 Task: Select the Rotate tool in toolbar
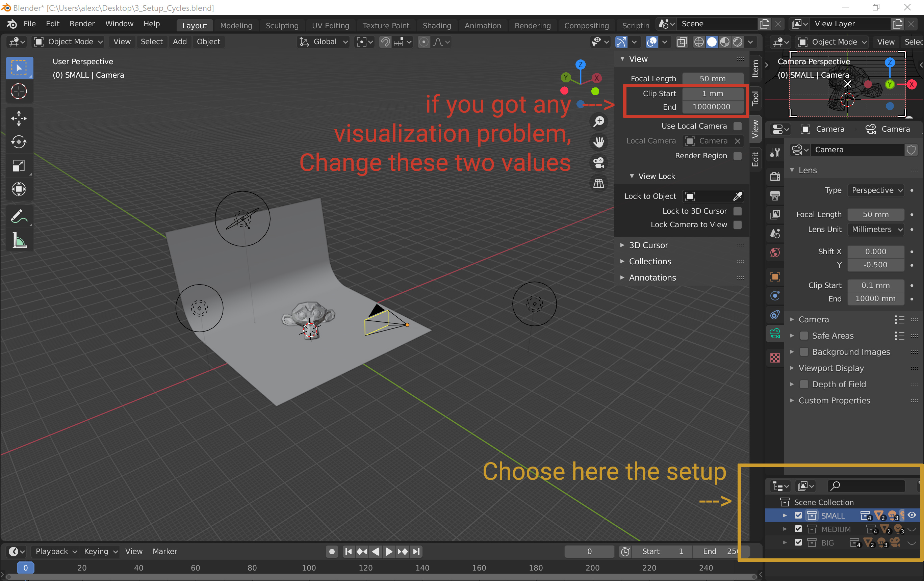(19, 142)
